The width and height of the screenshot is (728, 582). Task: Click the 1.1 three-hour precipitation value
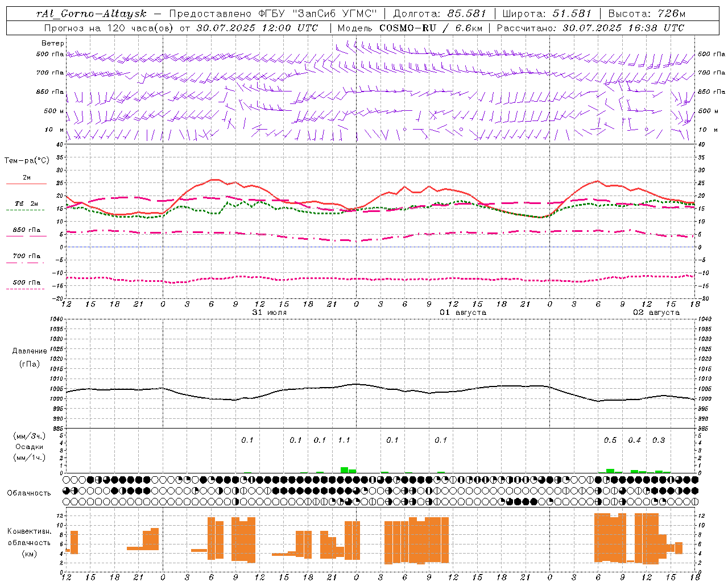click(x=344, y=440)
